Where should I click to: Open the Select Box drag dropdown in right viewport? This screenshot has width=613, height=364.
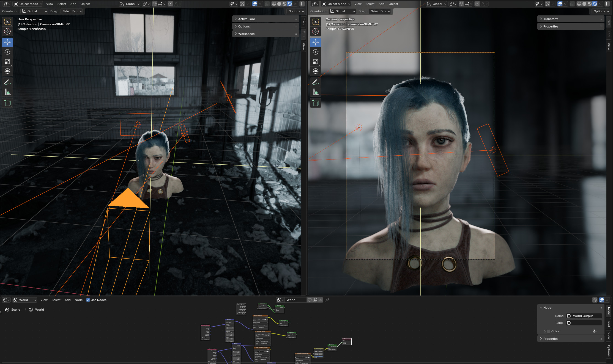coord(380,11)
